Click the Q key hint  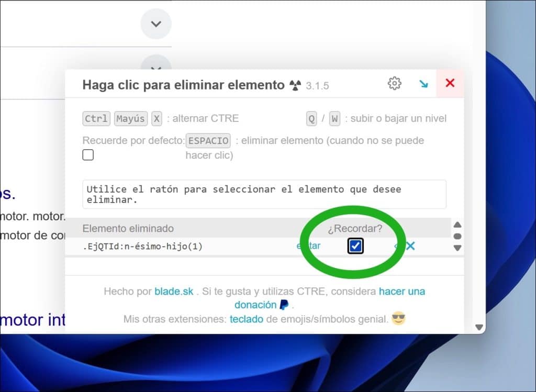pos(311,119)
